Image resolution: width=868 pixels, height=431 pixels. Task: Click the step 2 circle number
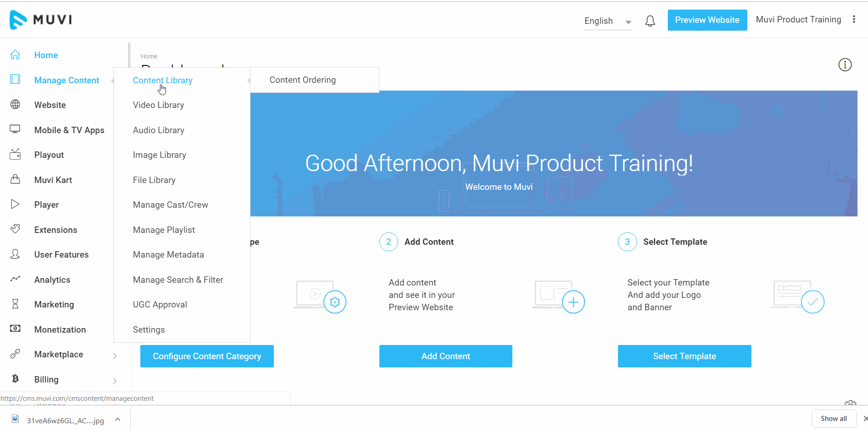pyautogui.click(x=389, y=242)
